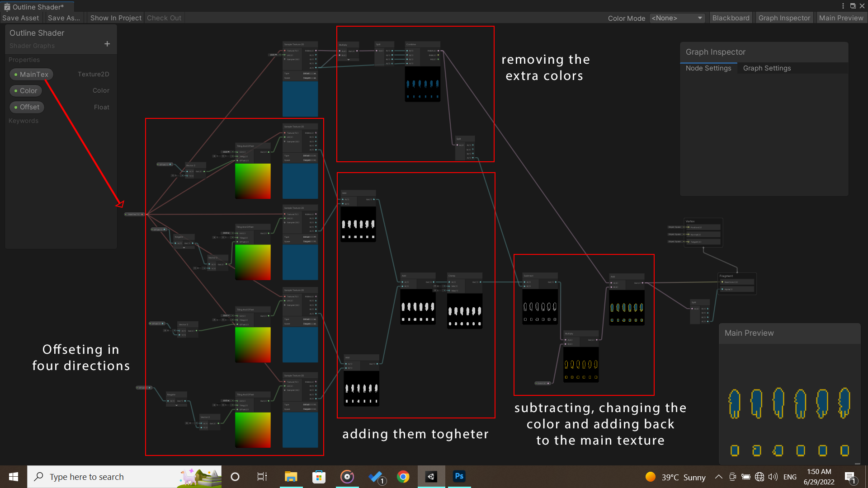Click Show In Project toolbar icon
The width and height of the screenshot is (868, 488).
pyautogui.click(x=116, y=18)
